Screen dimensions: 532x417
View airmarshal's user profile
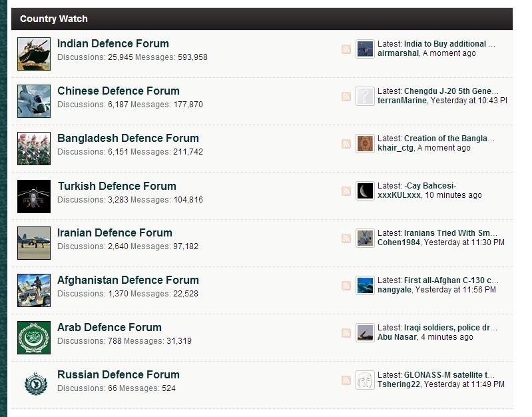click(398, 53)
